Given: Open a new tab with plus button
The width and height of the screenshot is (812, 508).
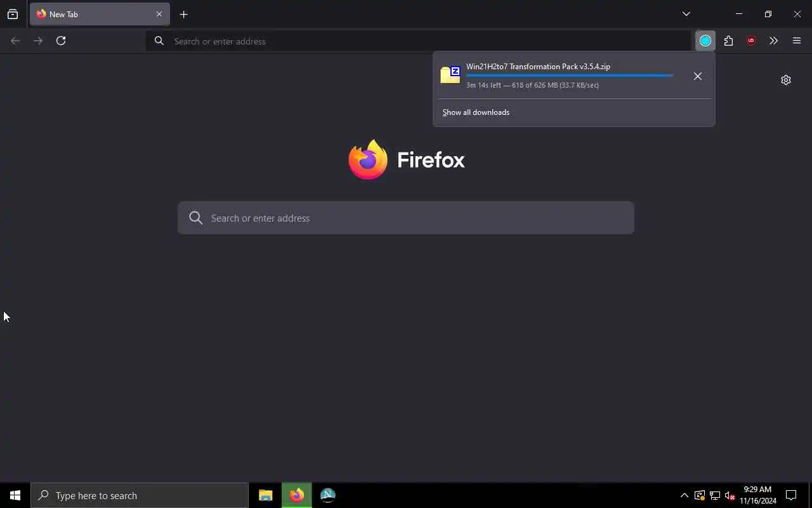Looking at the screenshot, I should point(184,14).
